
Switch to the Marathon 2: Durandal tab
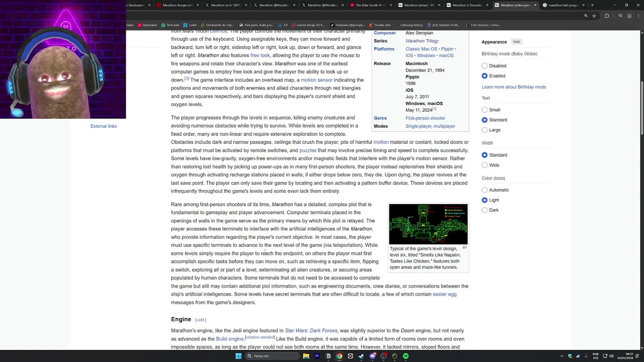467,5
